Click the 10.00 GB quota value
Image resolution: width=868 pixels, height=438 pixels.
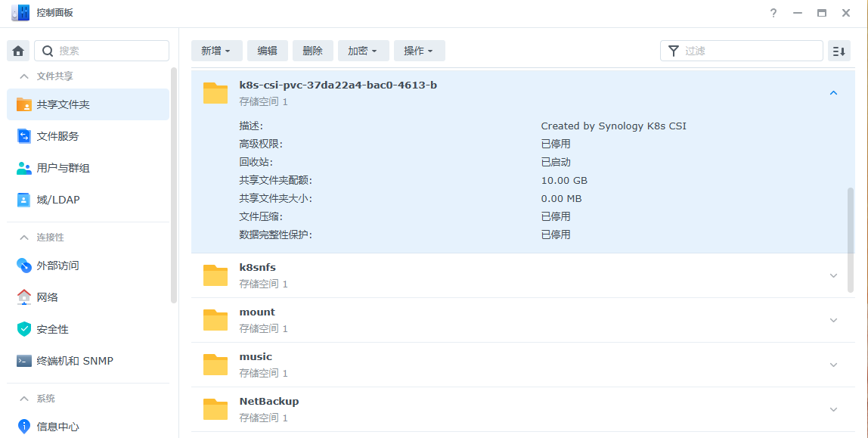564,181
